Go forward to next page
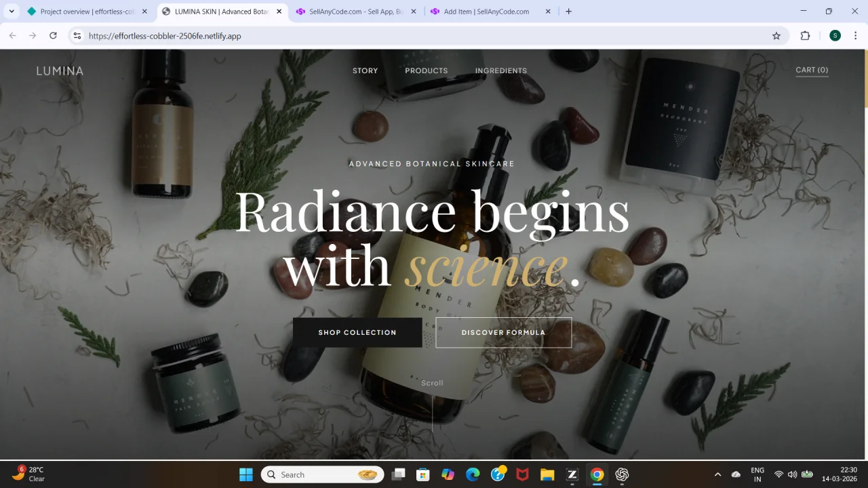 33,36
